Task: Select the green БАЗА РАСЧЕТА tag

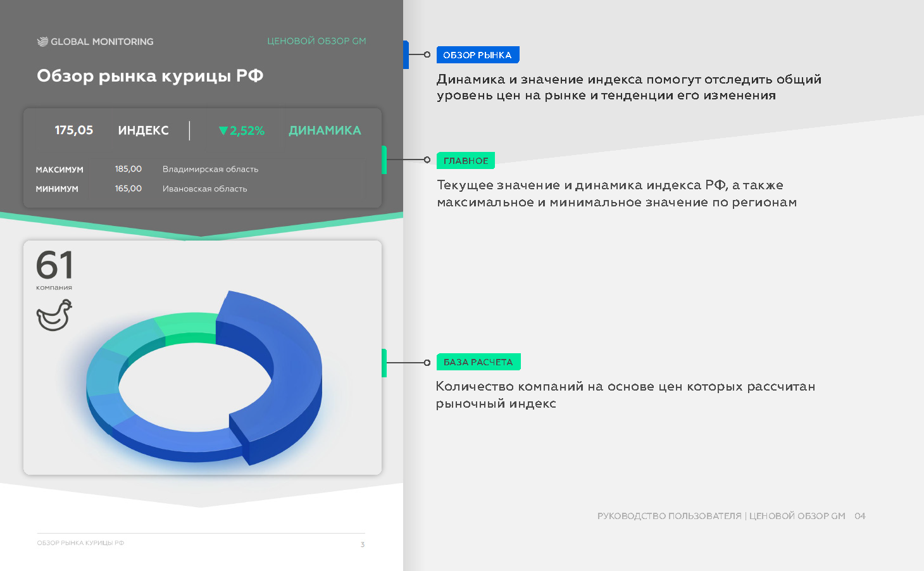Action: tap(478, 361)
